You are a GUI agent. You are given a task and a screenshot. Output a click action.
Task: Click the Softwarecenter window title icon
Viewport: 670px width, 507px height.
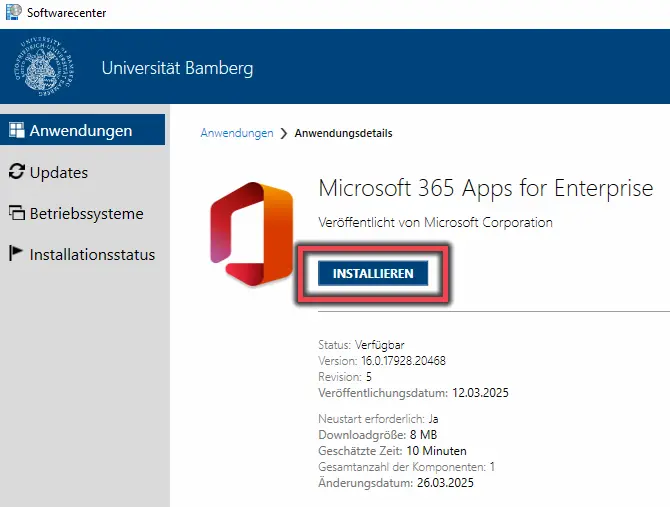13,12
